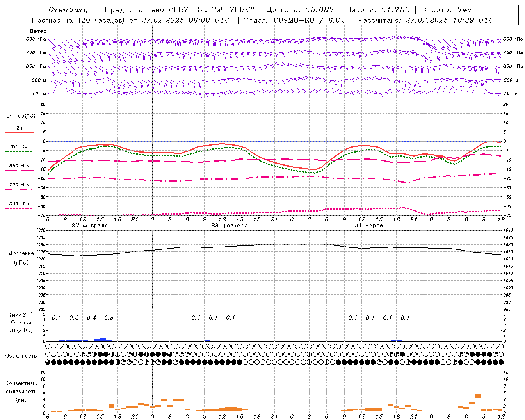The image size is (525, 420).
Task: Select the 0.2 precipitation amount value
Action: (x=74, y=318)
